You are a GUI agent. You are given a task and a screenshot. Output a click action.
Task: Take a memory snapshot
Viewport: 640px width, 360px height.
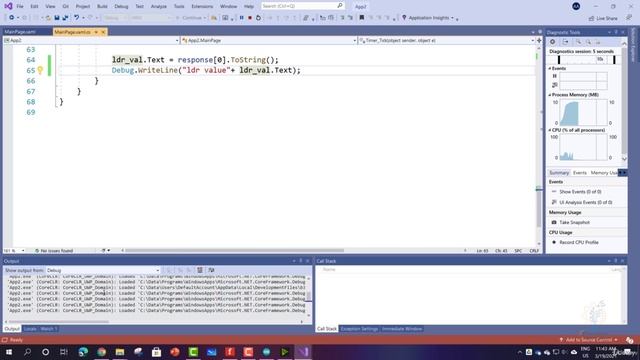(570, 222)
